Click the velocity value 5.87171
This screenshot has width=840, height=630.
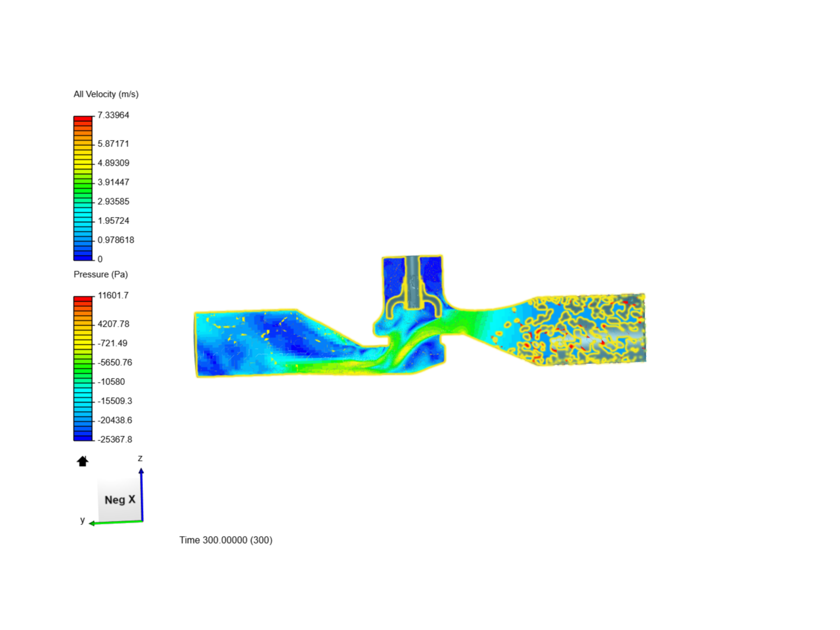coord(113,143)
